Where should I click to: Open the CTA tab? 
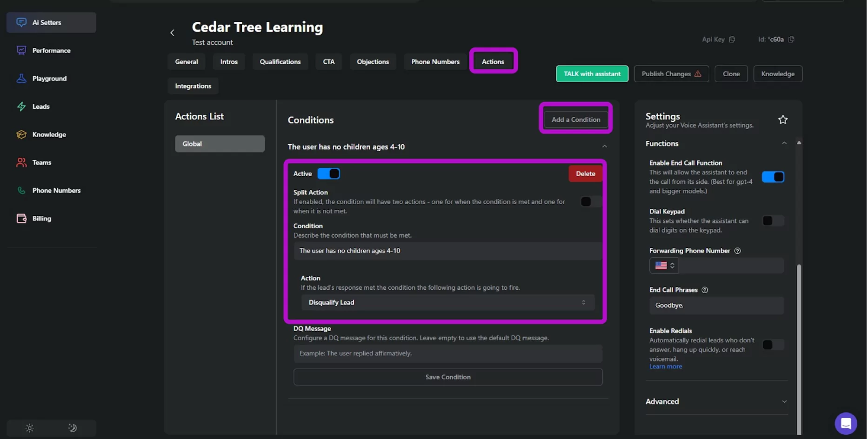[x=329, y=61]
